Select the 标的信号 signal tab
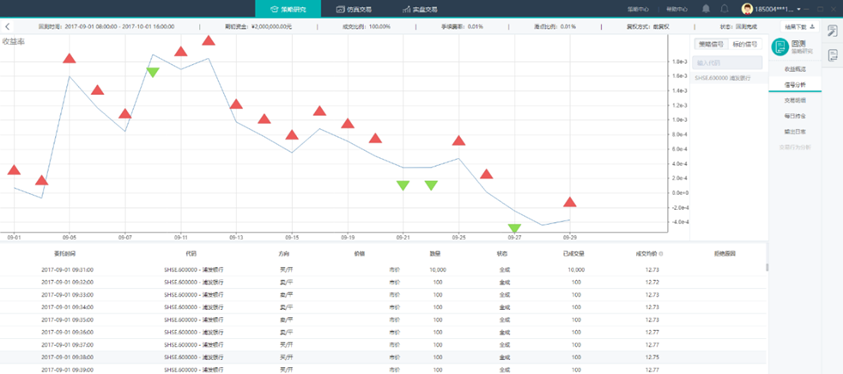843x374 pixels. [x=744, y=44]
